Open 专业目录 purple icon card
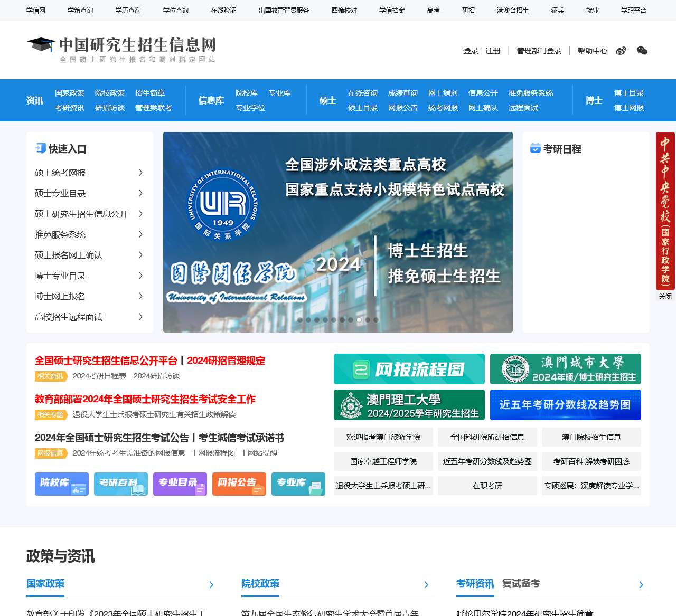 [180, 484]
